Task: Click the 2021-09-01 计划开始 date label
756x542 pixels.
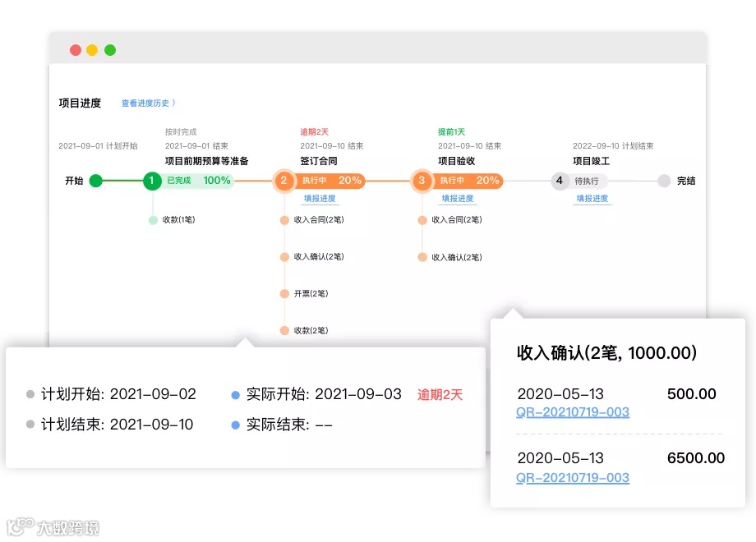Action: (98, 146)
